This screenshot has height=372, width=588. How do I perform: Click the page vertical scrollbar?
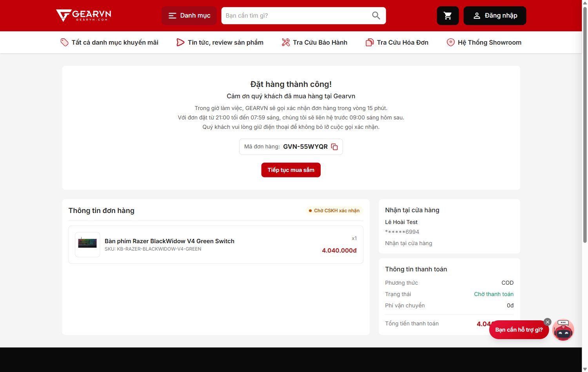point(585,125)
